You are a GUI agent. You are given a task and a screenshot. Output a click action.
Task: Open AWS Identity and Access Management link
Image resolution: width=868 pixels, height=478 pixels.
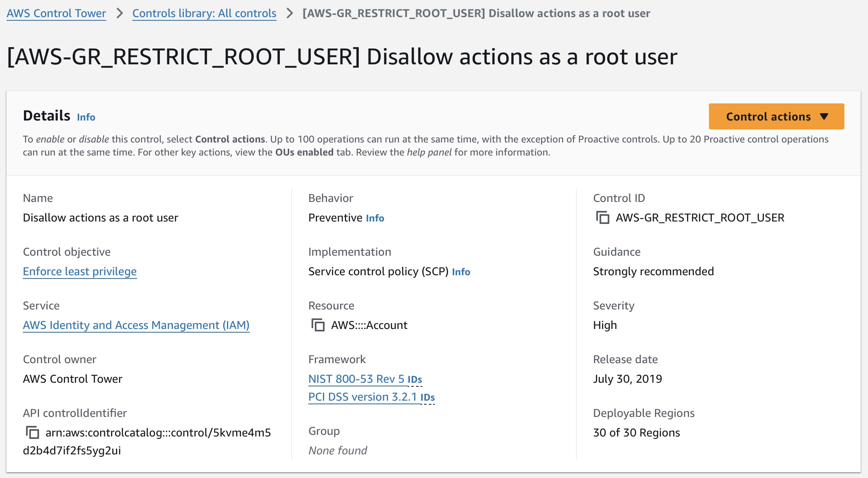pyautogui.click(x=136, y=325)
